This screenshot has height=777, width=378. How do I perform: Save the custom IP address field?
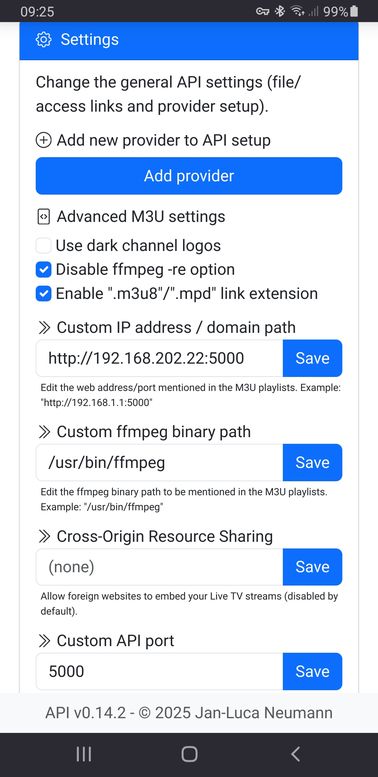312,358
